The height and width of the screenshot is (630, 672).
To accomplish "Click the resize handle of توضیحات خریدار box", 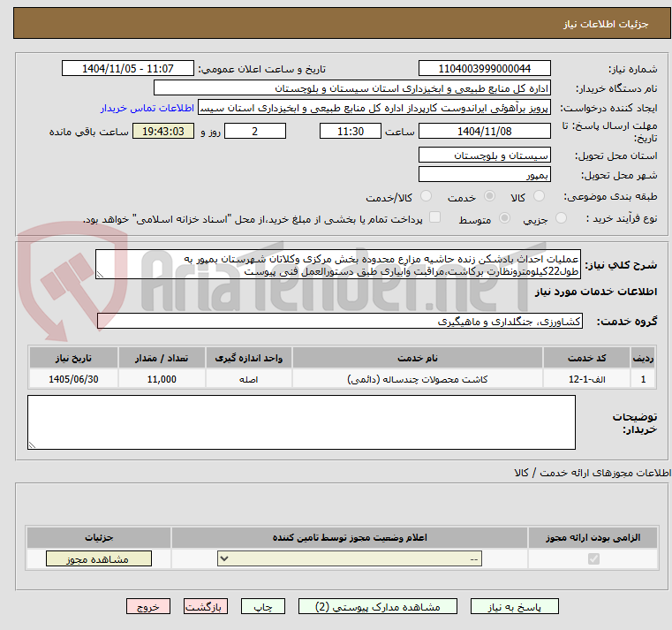I will click(x=32, y=445).
